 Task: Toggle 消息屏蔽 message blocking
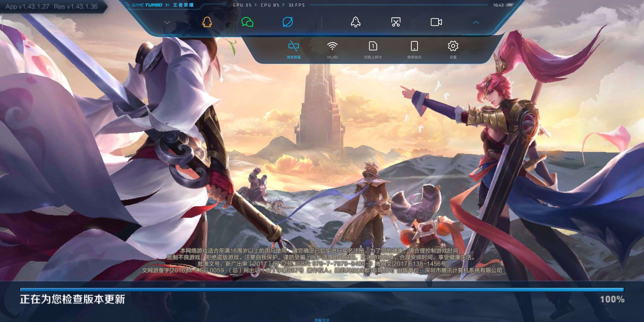tap(294, 50)
